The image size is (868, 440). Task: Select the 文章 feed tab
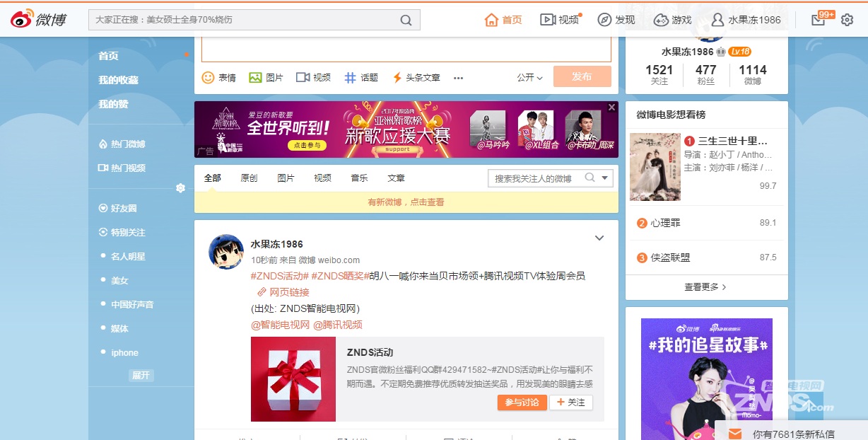(x=397, y=178)
